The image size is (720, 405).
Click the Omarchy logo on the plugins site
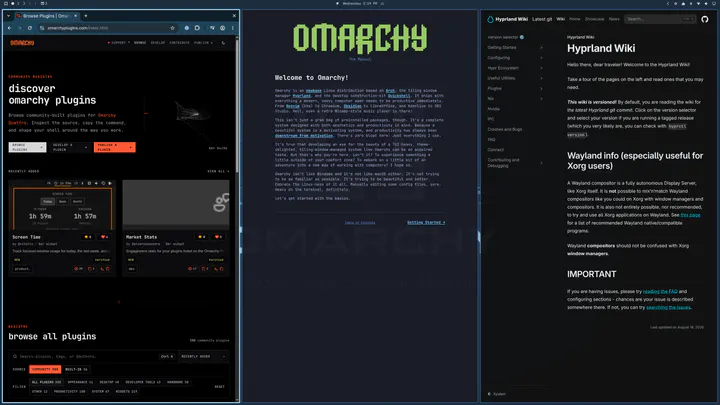pos(22,43)
